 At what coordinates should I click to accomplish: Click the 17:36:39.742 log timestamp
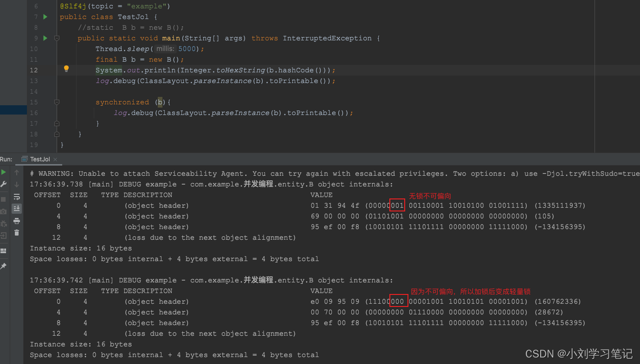click(56, 280)
